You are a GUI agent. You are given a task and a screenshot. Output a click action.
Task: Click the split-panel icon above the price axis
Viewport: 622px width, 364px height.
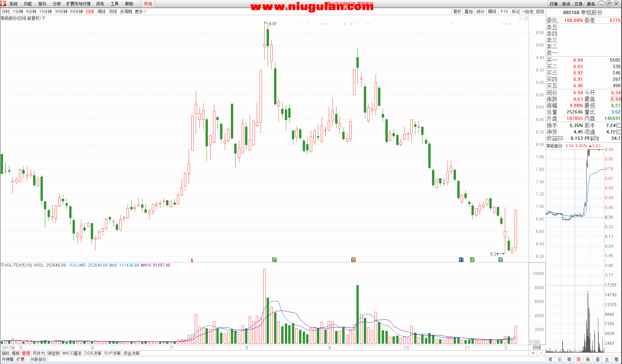tap(526, 18)
